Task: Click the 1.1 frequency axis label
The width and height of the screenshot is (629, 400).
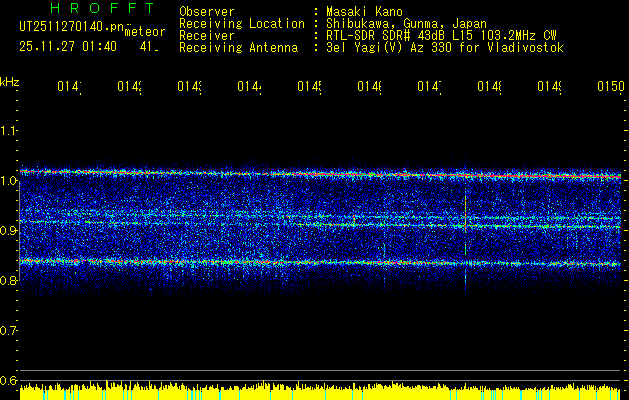Action: click(9, 131)
